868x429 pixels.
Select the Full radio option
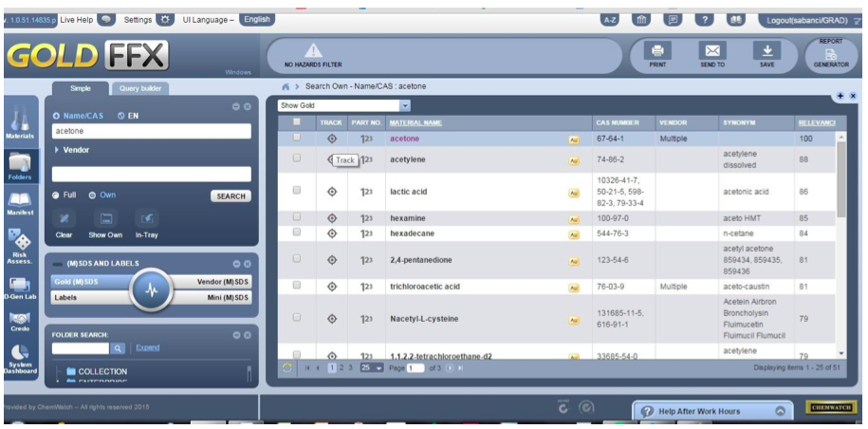(x=55, y=196)
